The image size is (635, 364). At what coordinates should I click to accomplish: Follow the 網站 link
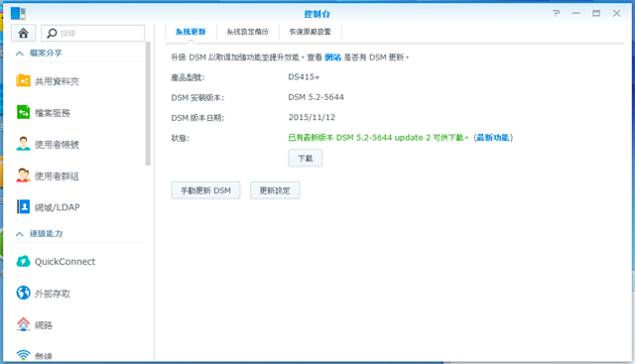click(x=333, y=58)
